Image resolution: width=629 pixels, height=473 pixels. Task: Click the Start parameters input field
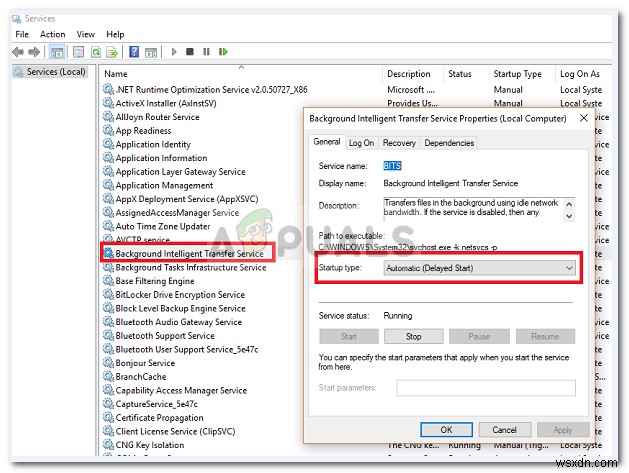point(486,388)
